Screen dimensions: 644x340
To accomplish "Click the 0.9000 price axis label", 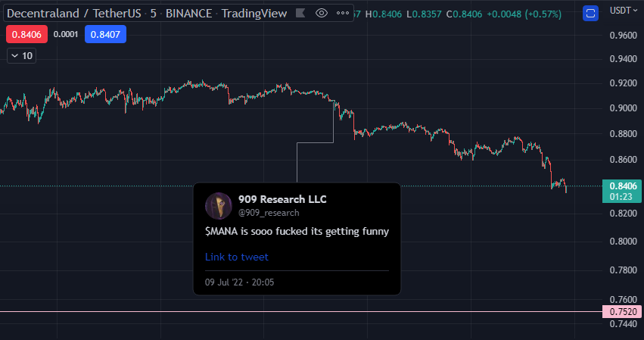I will pyautogui.click(x=623, y=108).
